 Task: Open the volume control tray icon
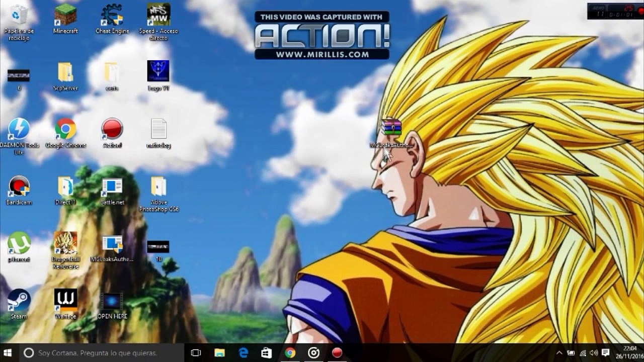point(594,353)
